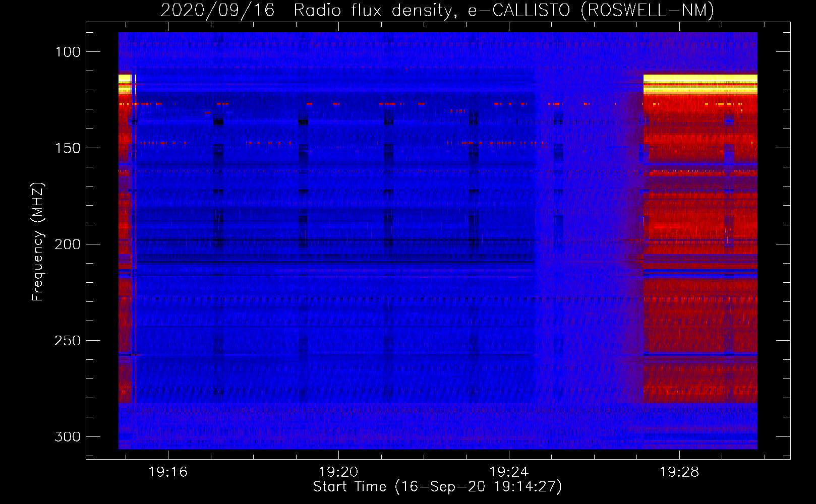
Task: Click the '200' frequency axis label
Action: click(68, 244)
